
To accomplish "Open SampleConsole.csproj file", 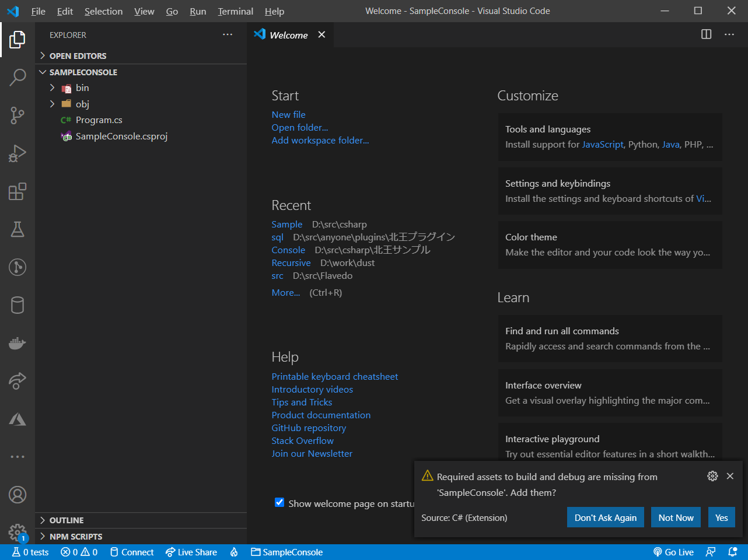I will pos(140,136).
